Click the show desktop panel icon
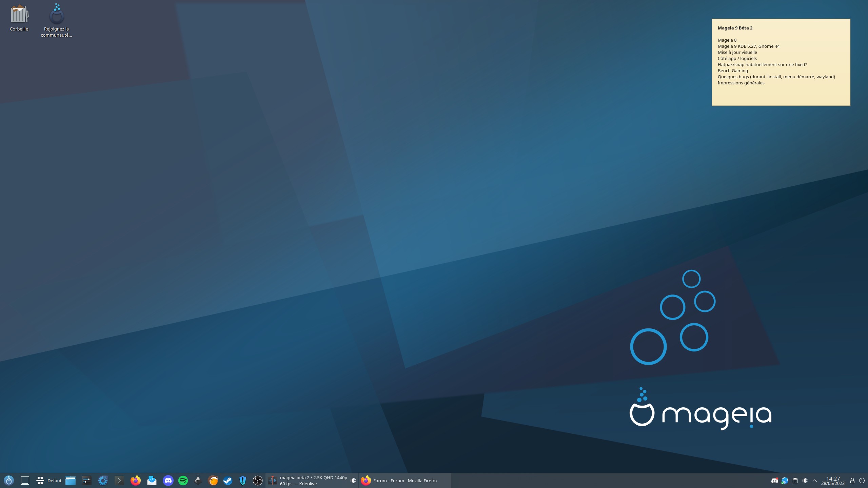Screen dimensions: 868x488 [25, 481]
